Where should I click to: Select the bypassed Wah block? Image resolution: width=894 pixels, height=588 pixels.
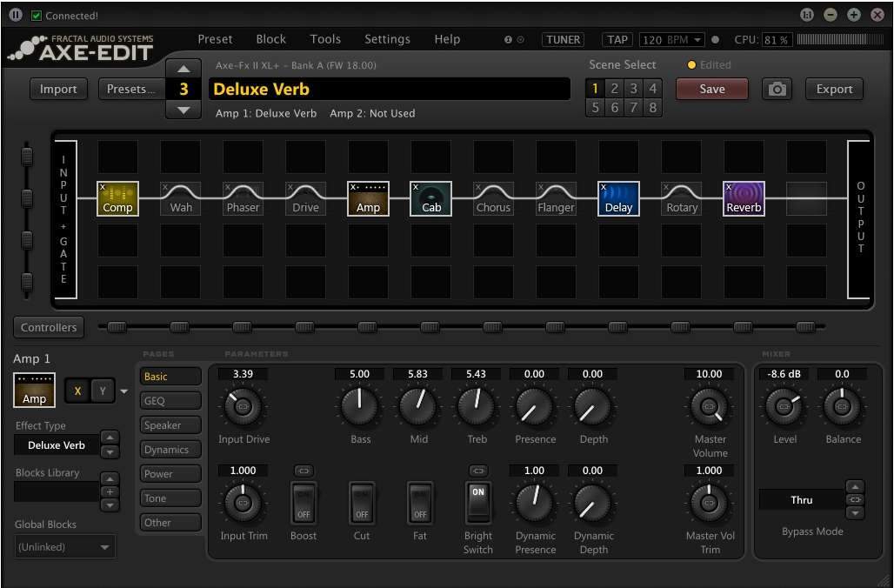(x=180, y=198)
